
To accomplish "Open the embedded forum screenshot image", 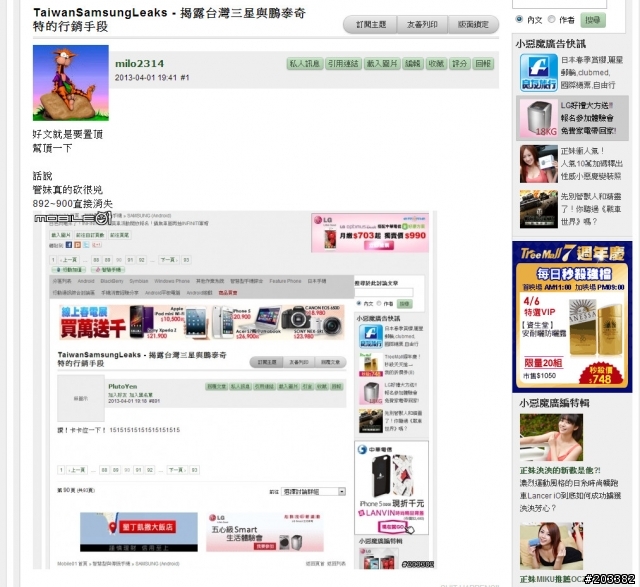I will click(235, 390).
